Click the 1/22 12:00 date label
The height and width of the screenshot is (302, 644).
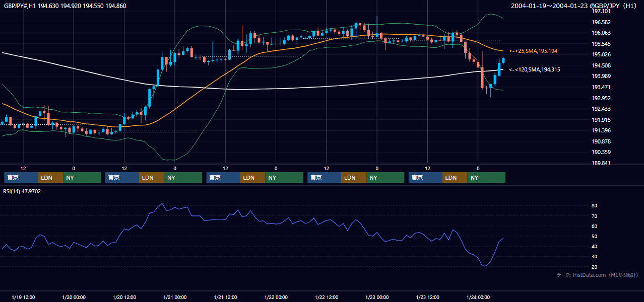[327, 297]
